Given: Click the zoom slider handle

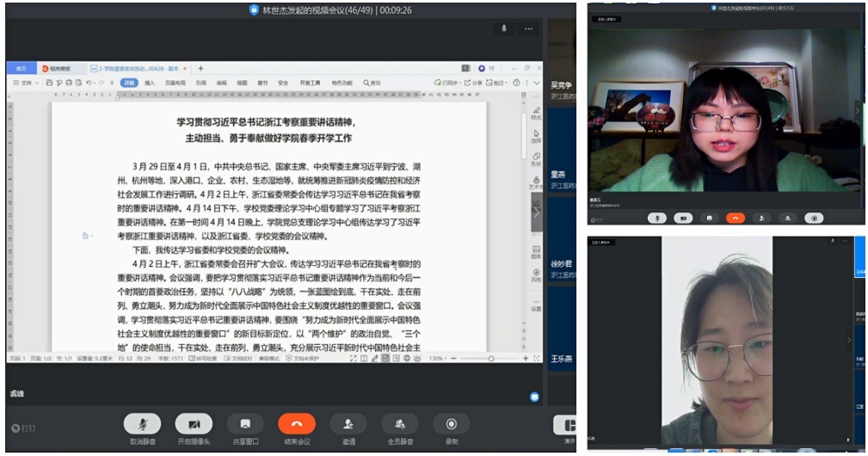Looking at the screenshot, I should pyautogui.click(x=491, y=359).
